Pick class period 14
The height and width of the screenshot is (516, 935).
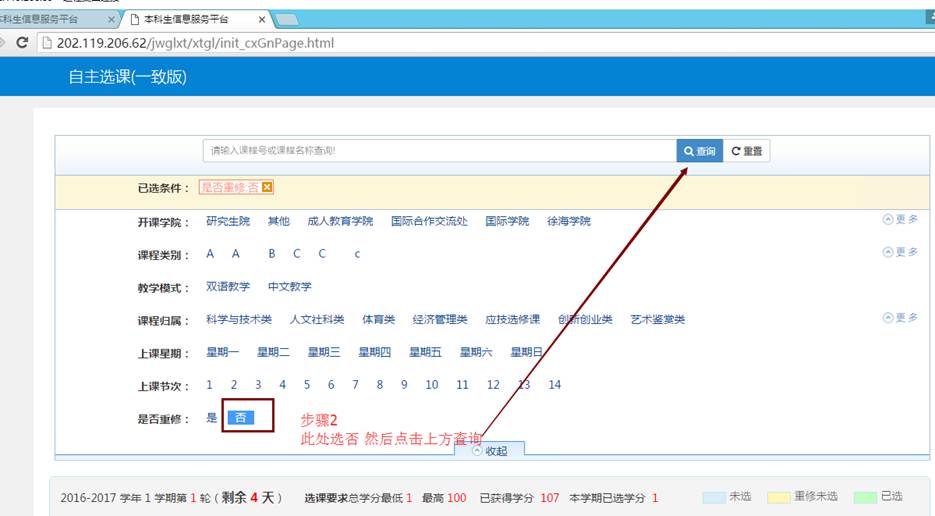(x=554, y=385)
